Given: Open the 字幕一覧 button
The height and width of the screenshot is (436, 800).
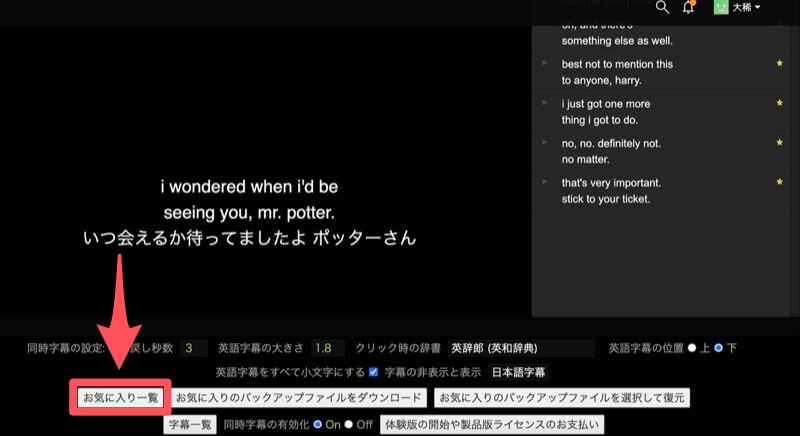Looking at the screenshot, I should 189,424.
